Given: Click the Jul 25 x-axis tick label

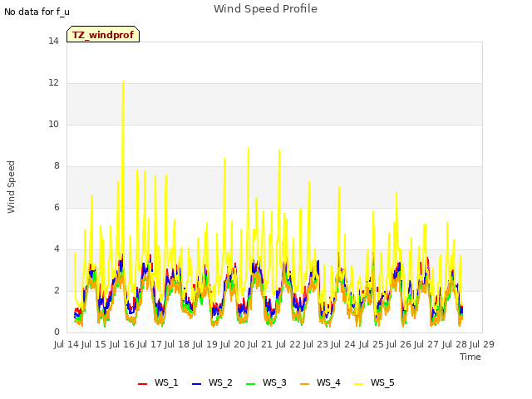Looking at the screenshot, I should (x=372, y=344).
